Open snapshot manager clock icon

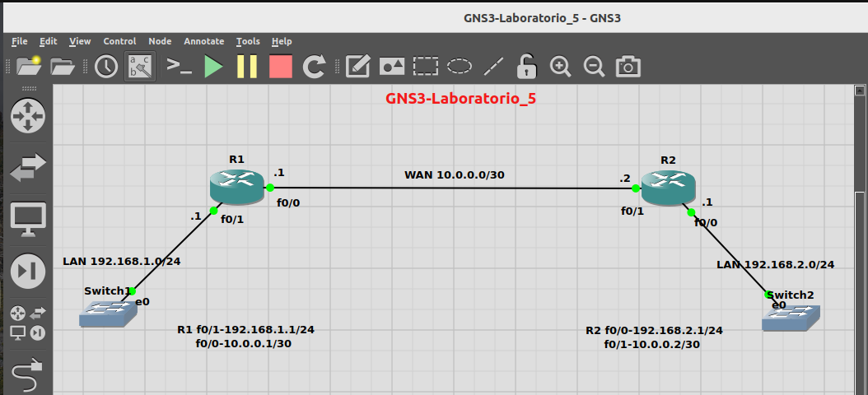coord(105,67)
